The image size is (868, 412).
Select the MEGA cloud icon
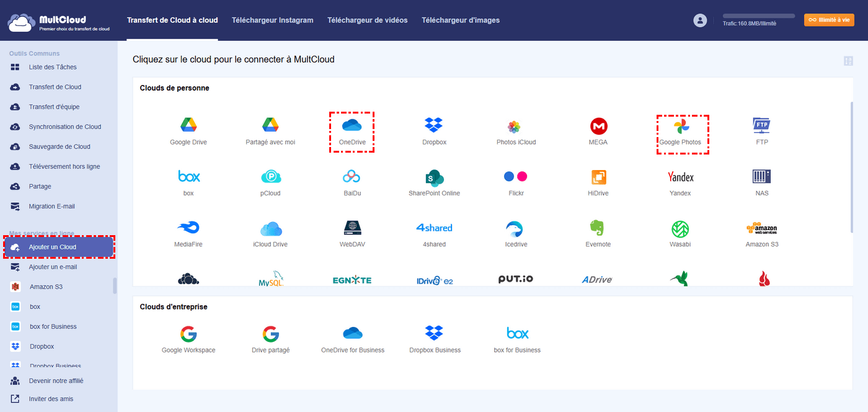coord(598,126)
